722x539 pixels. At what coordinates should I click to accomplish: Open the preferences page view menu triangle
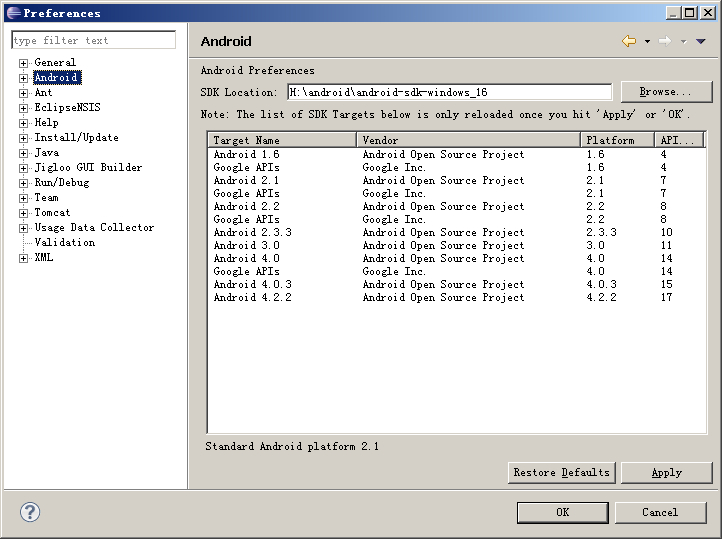tap(701, 41)
